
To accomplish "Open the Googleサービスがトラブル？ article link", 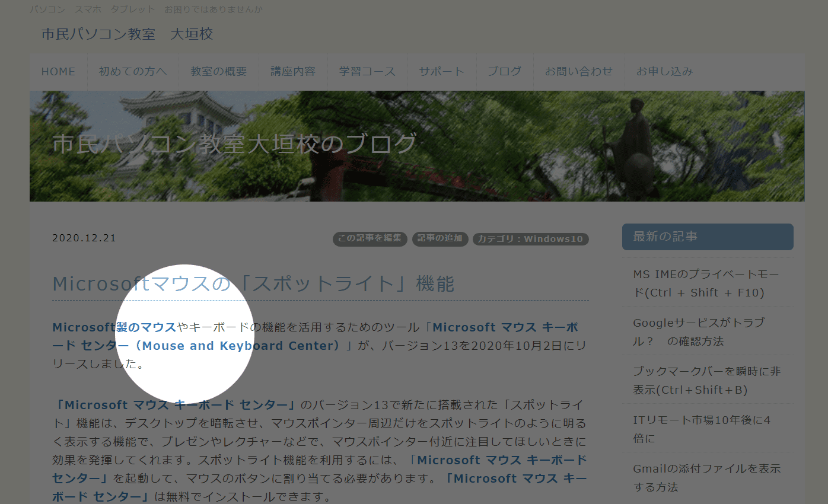I will pos(698,332).
